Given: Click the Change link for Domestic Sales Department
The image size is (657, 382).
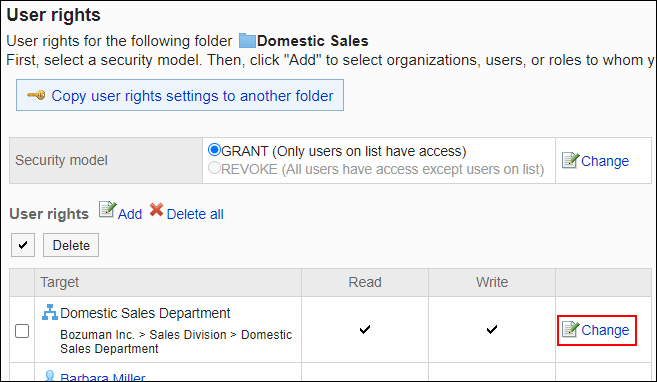Looking at the screenshot, I should click(x=605, y=330).
